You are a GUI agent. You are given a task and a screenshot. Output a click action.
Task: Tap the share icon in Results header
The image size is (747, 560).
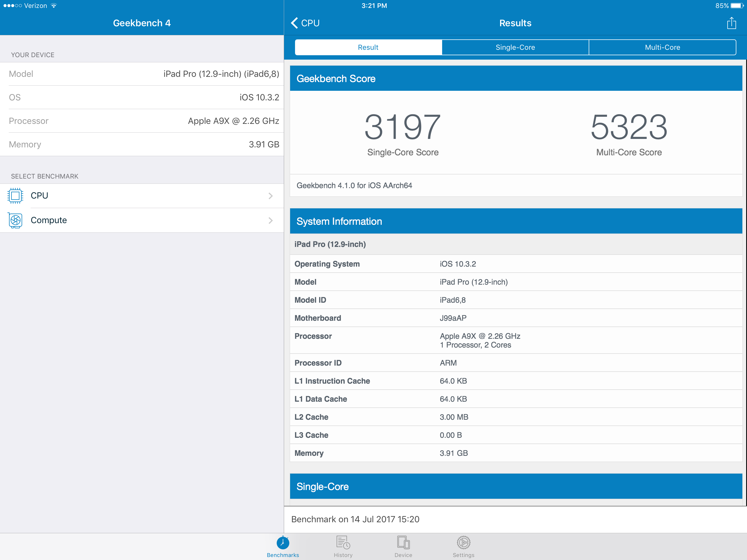[731, 23]
